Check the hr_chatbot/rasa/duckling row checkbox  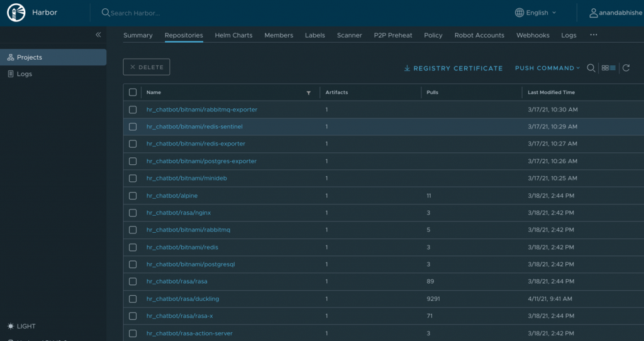(x=133, y=299)
